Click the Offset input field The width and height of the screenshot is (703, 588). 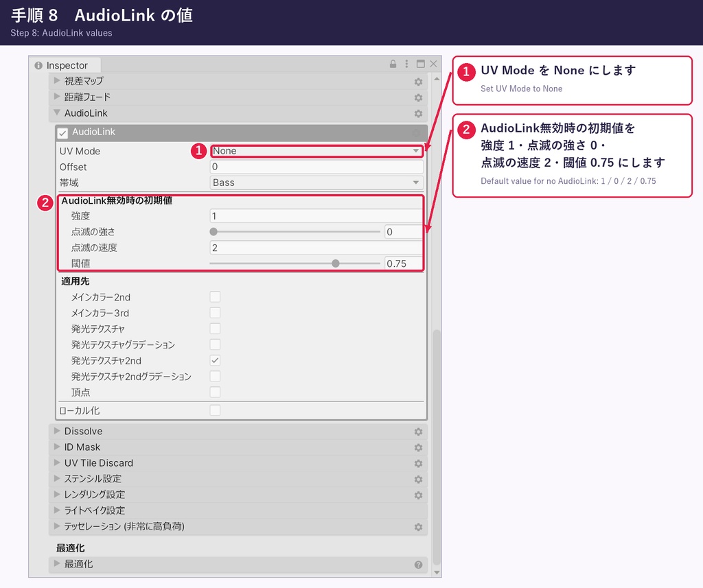pos(316,167)
